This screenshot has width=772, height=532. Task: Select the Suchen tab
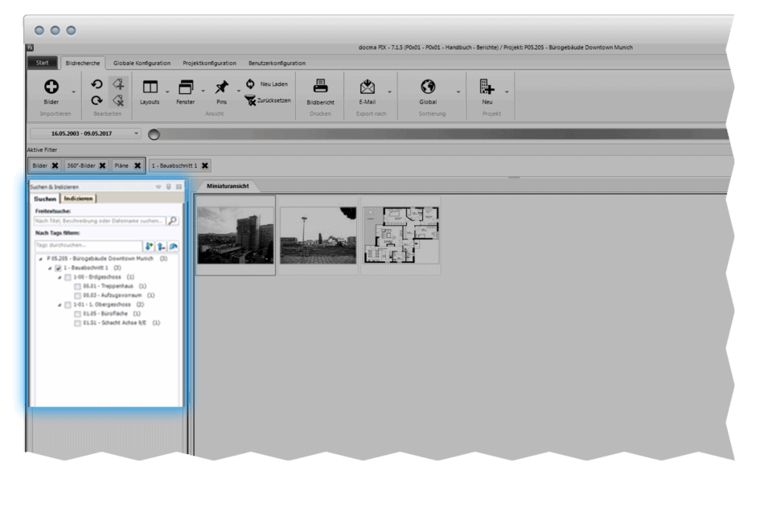coord(45,198)
